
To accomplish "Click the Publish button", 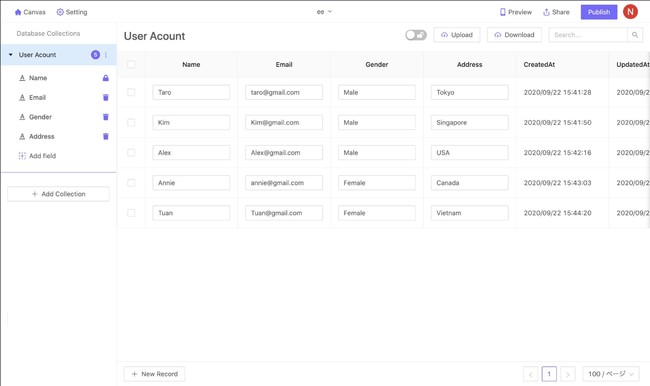I will (x=599, y=12).
